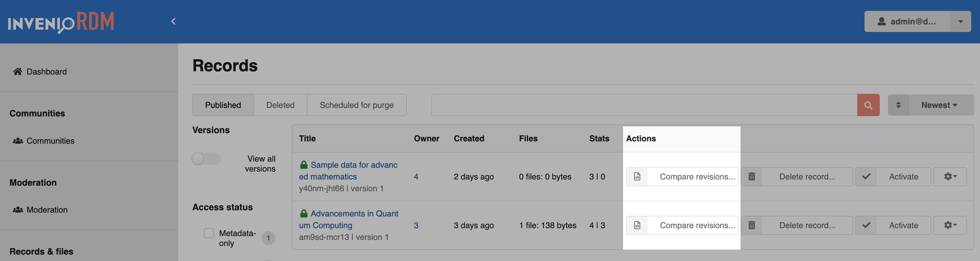Toggle the View all versions switch
This screenshot has width=980, height=261.
pos(206,159)
